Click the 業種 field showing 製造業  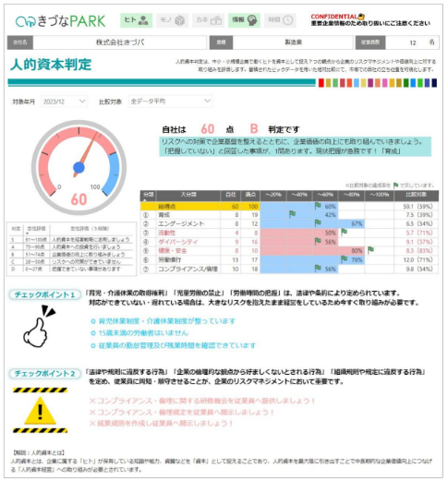[x=293, y=42]
